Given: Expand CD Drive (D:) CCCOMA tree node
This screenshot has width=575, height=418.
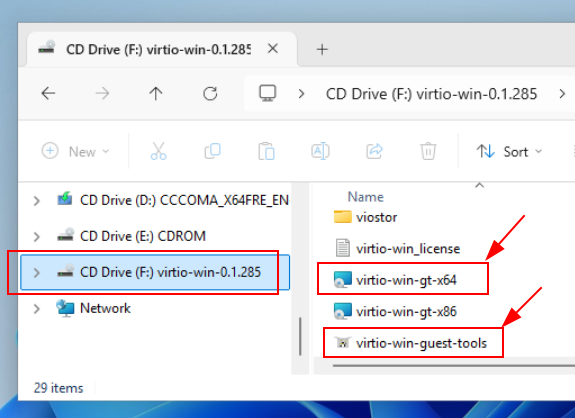Looking at the screenshot, I should (x=36, y=201).
